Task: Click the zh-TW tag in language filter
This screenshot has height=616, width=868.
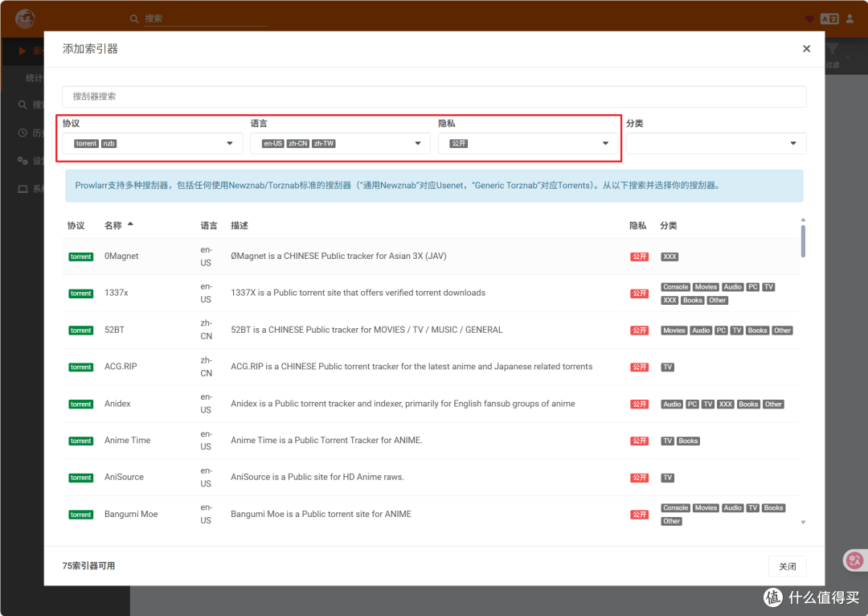Action: [324, 143]
